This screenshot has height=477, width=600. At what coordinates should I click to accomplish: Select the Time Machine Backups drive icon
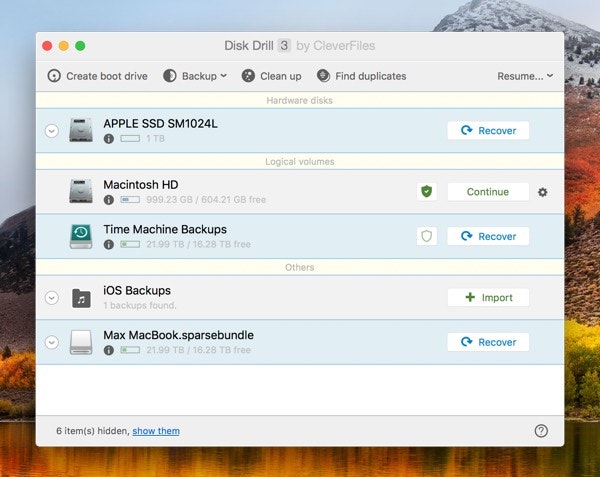click(81, 236)
